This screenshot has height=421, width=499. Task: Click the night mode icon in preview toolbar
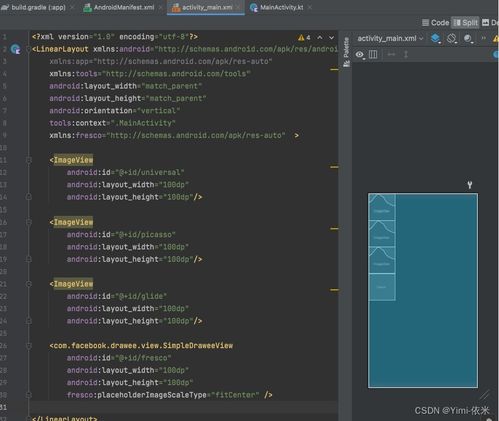click(x=468, y=39)
